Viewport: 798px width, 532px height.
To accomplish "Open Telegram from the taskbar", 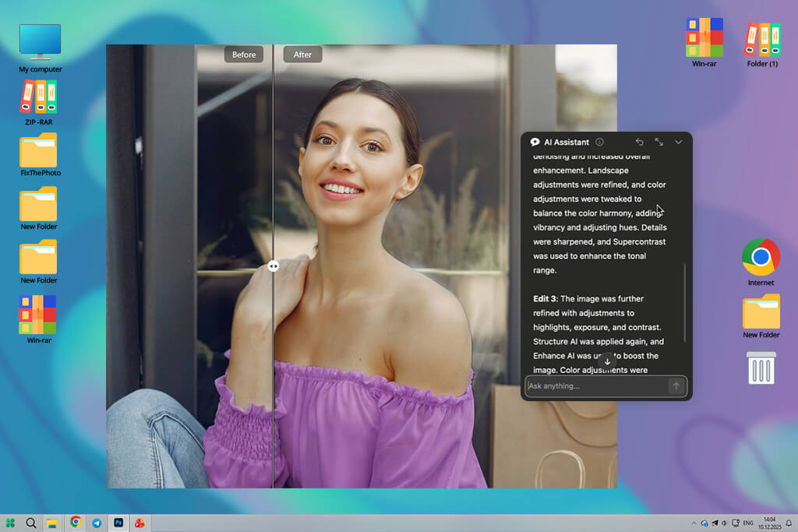I will [x=97, y=523].
